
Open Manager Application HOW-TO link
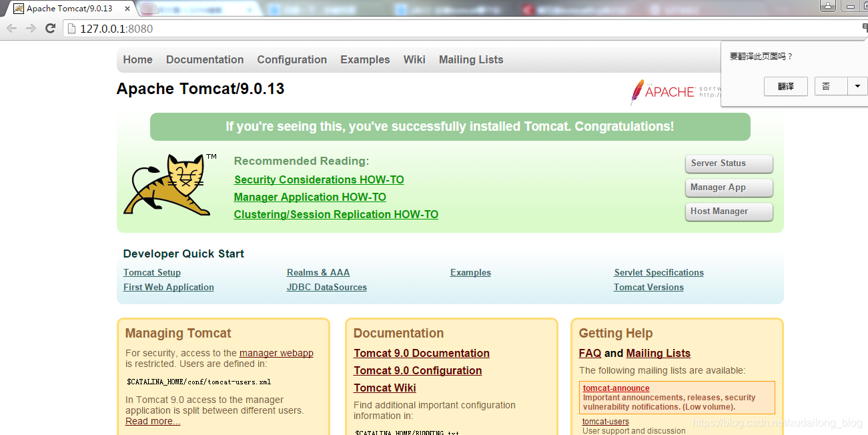point(310,197)
